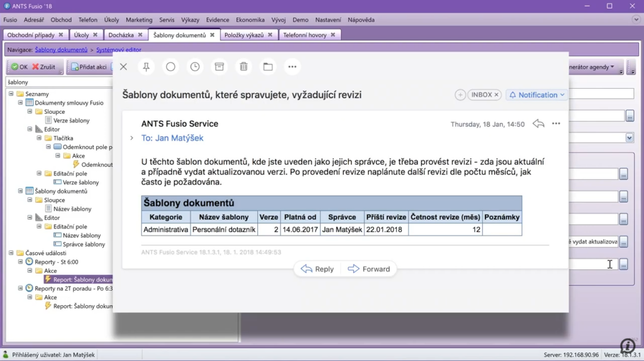This screenshot has height=361, width=644.
Task: Archive the message using archive icon
Action: pos(219,67)
